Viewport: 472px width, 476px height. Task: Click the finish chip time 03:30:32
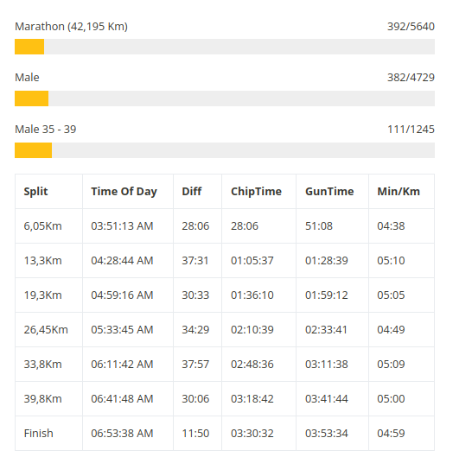252,434
